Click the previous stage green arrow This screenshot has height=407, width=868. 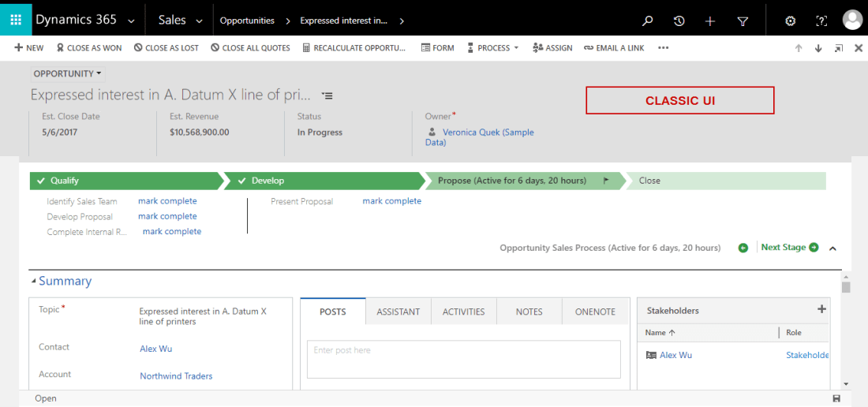pos(743,248)
